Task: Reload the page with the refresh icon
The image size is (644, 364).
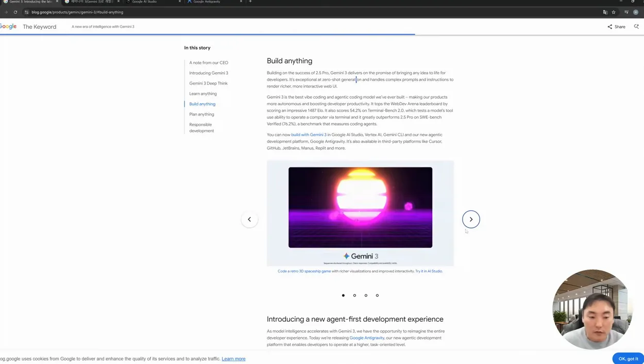Action: click(x=15, y=12)
